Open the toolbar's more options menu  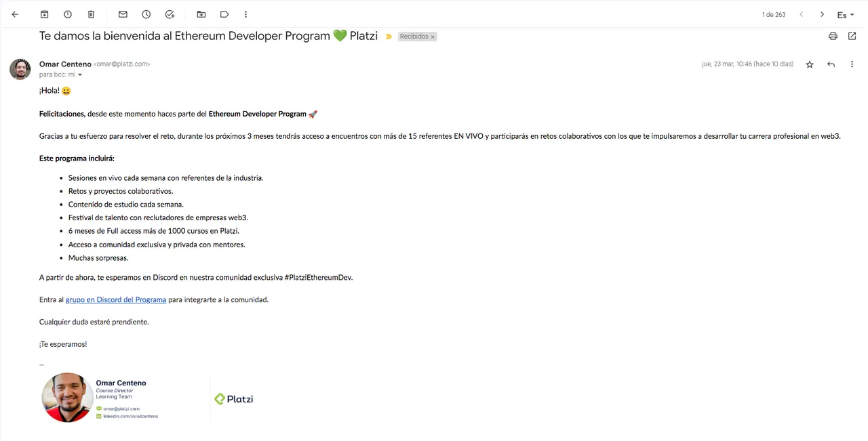[x=245, y=14]
